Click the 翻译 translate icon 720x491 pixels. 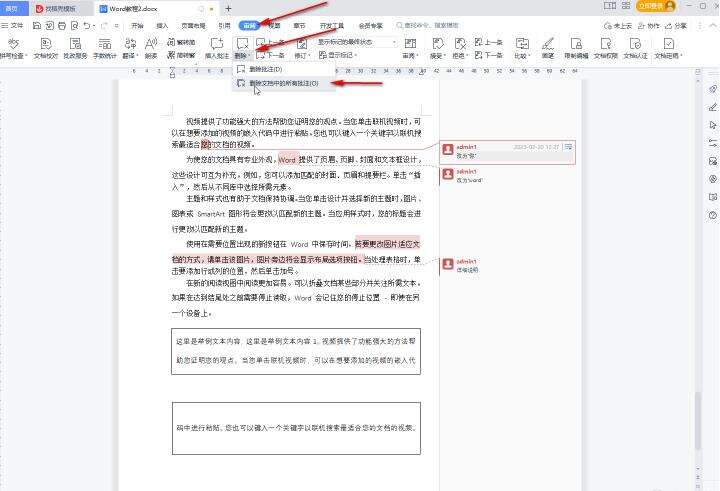[130, 44]
